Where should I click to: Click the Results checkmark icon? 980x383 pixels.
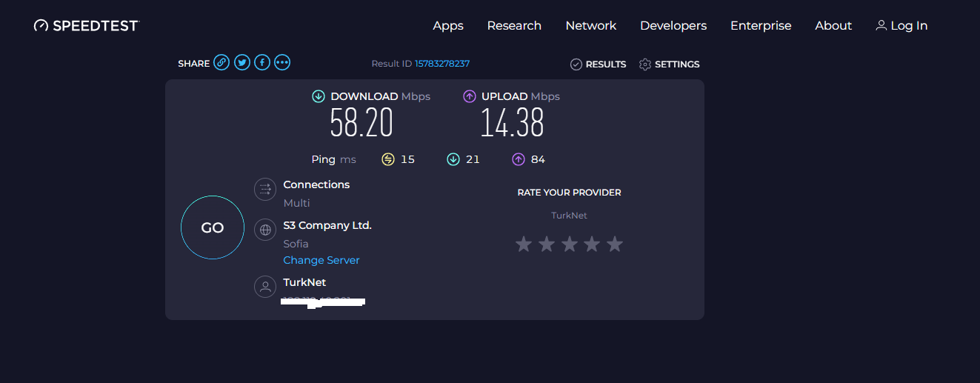click(576, 64)
